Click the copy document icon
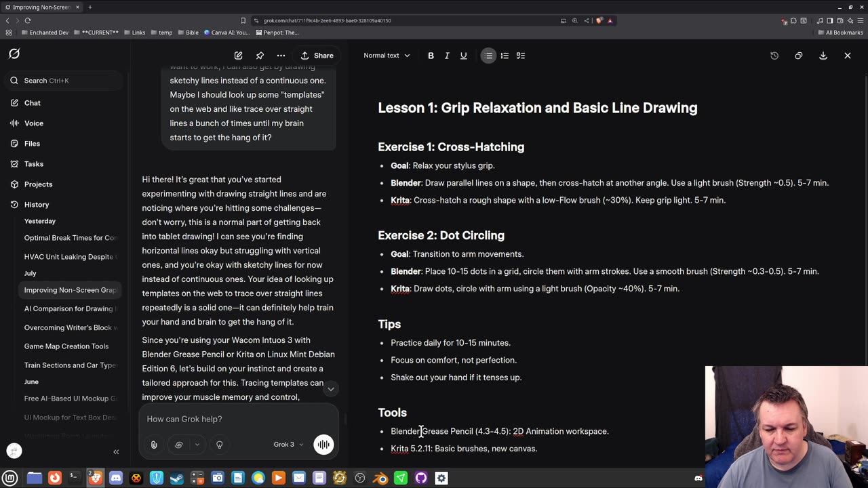The width and height of the screenshot is (868, 488). (x=799, y=56)
